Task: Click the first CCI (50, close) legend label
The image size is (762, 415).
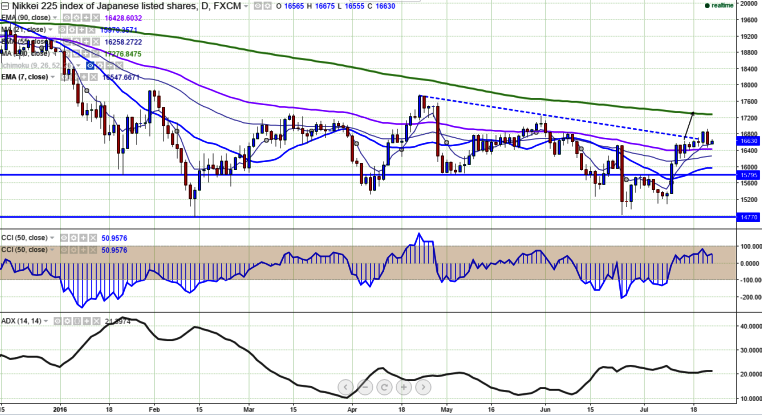Action: coord(25,238)
